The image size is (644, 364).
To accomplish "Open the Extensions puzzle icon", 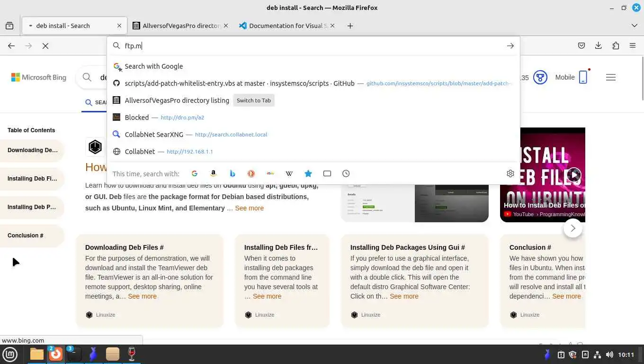I will pyautogui.click(x=616, y=46).
